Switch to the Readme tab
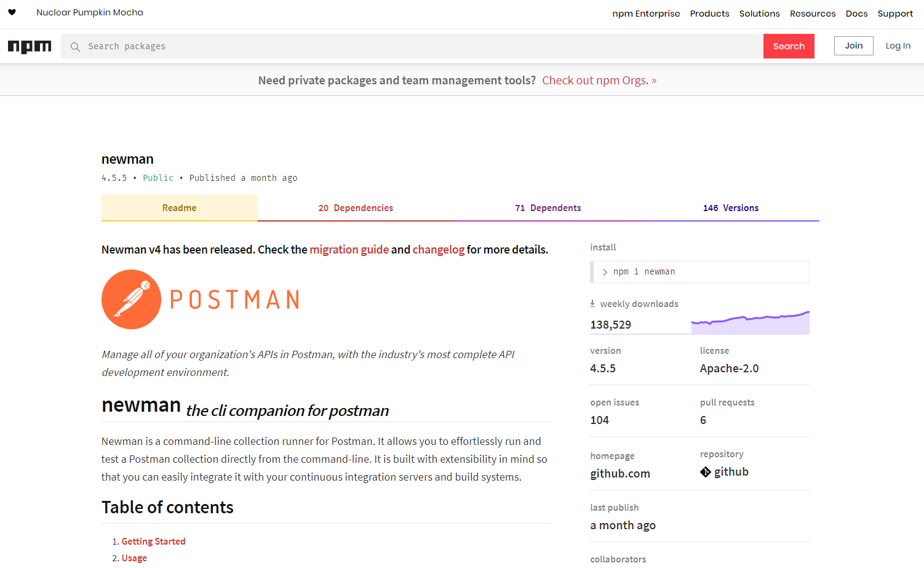This screenshot has width=924, height=568. tap(180, 208)
